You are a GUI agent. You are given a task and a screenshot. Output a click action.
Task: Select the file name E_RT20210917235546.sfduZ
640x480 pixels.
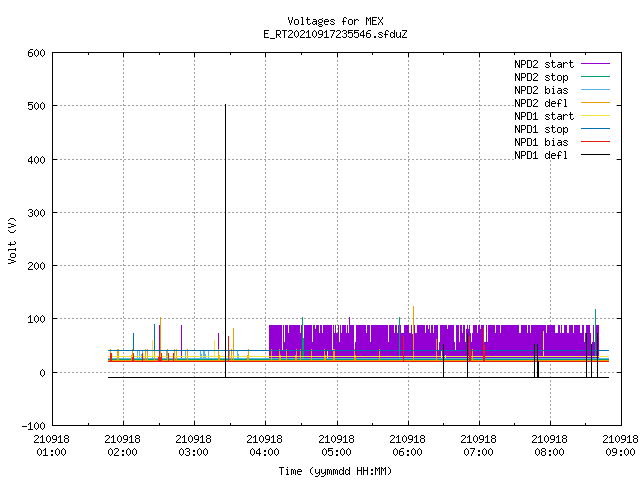[335, 34]
